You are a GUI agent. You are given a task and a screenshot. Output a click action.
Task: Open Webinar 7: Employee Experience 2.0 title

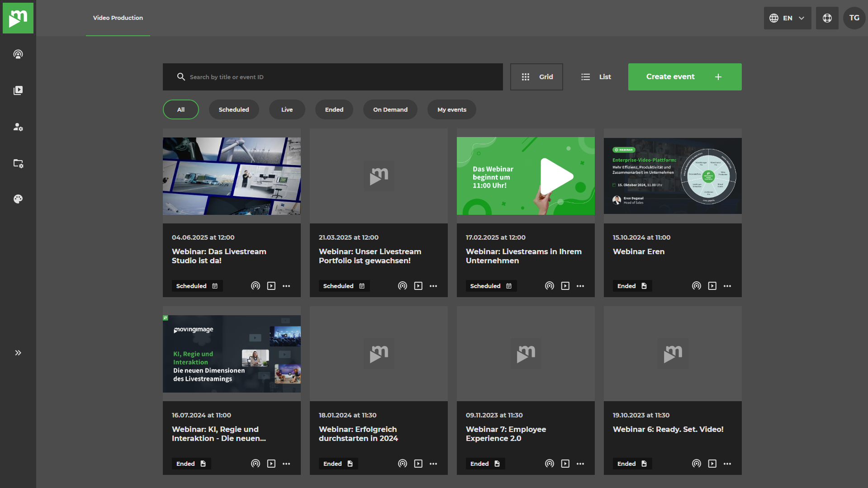point(506,434)
